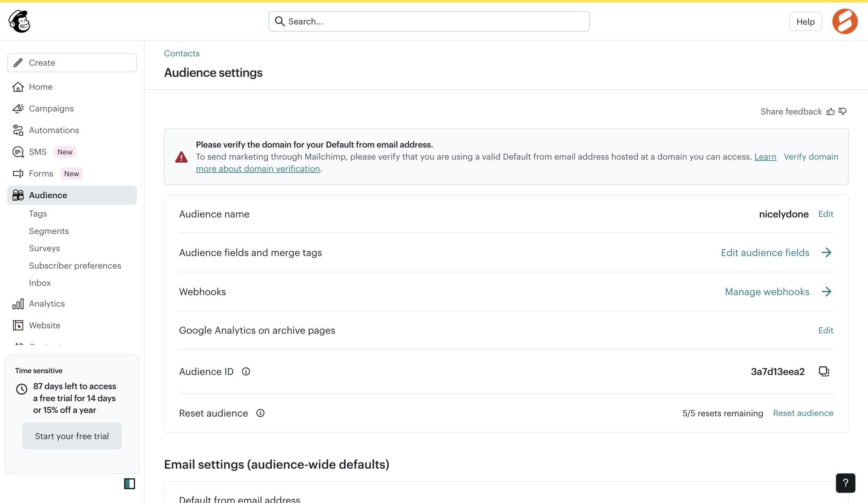
Task: Collapse the sidebar with panel icon
Action: point(129,483)
